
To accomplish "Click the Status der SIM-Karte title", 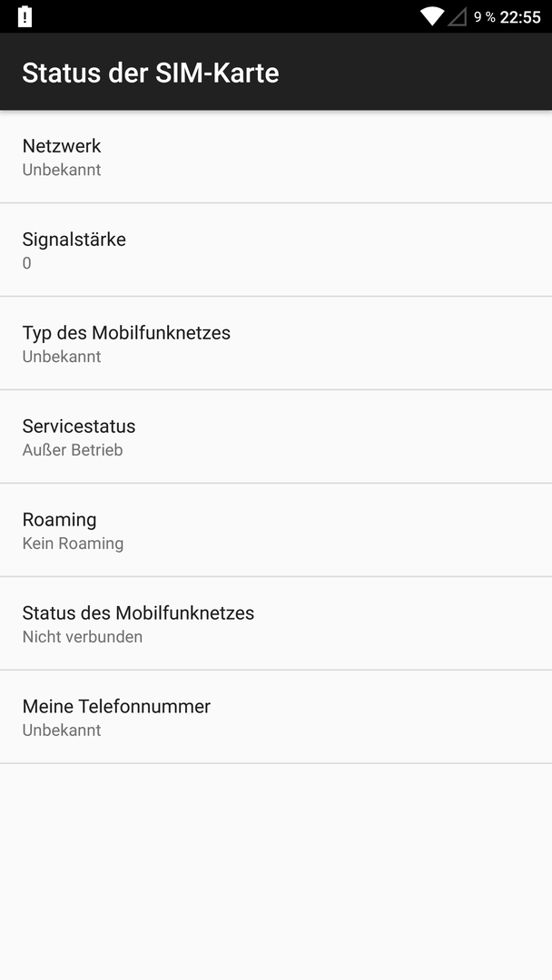I will click(151, 73).
